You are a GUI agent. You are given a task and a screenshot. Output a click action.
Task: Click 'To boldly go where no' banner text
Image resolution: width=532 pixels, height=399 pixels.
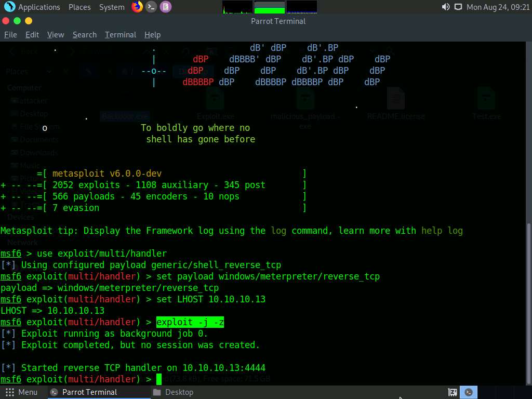[x=195, y=128]
